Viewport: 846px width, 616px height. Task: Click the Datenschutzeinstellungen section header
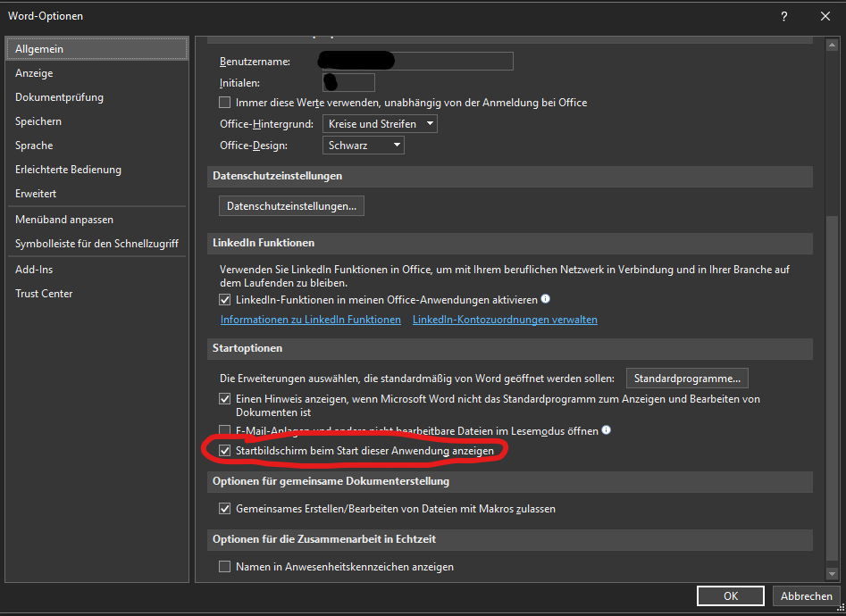[x=510, y=177]
